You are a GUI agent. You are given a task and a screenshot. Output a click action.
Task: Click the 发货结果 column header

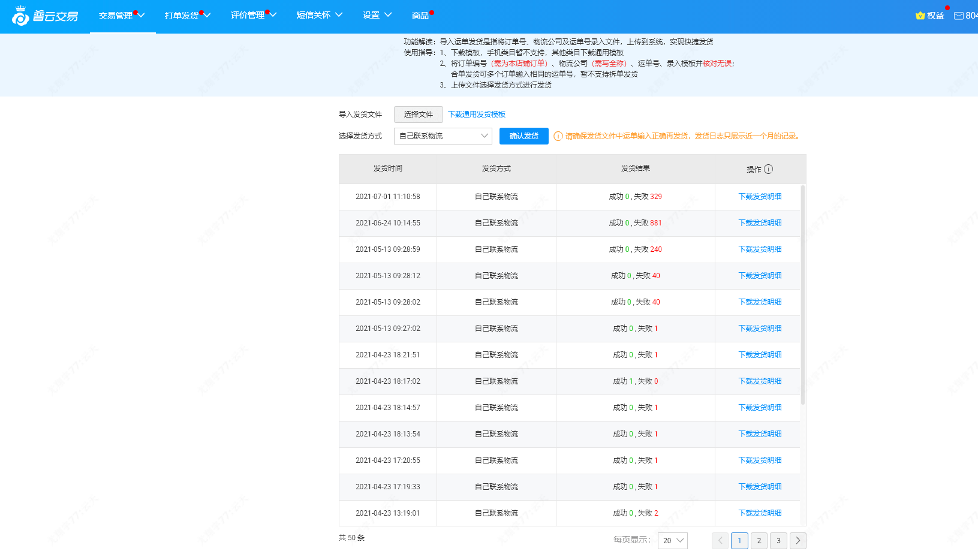pyautogui.click(x=636, y=169)
